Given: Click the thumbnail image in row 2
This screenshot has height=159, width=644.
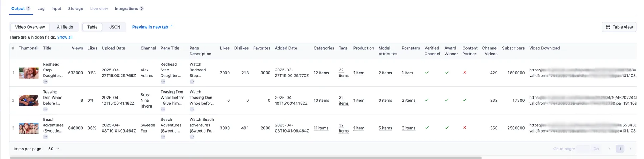Looking at the screenshot, I should [x=29, y=100].
